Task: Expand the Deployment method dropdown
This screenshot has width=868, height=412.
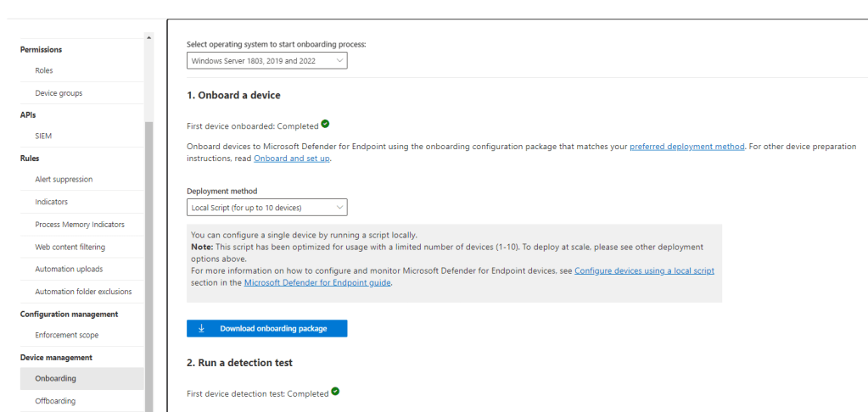Action: (266, 207)
